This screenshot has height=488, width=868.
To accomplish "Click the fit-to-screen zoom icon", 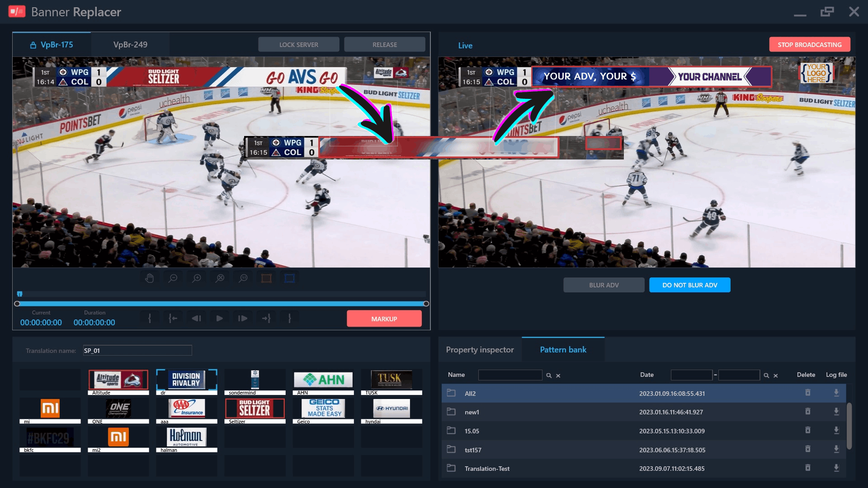I will [220, 278].
